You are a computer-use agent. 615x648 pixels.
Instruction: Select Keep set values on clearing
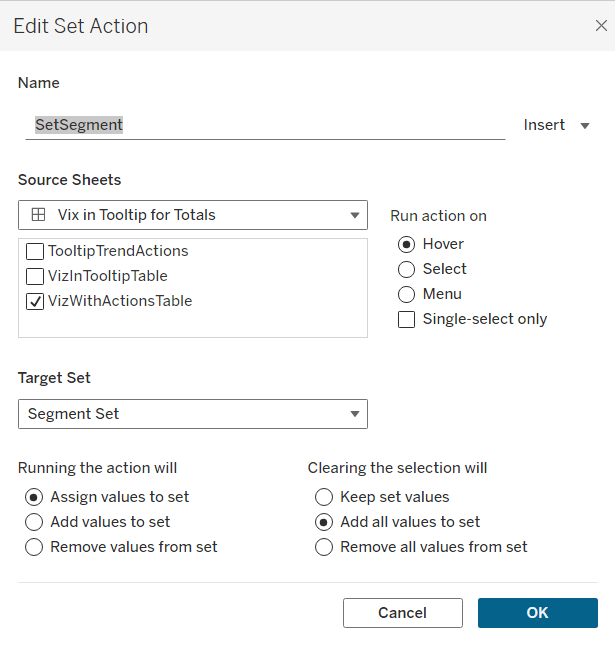pyautogui.click(x=324, y=497)
